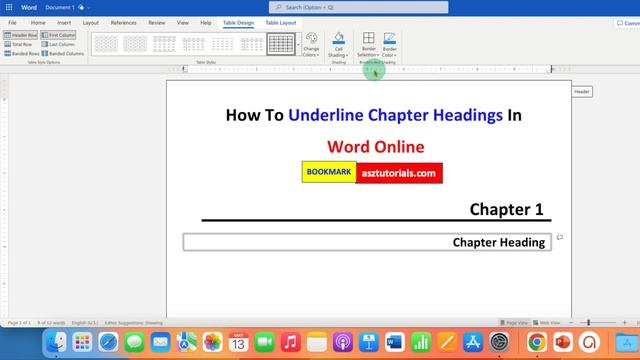Open the Review tab
The height and width of the screenshot is (360, 640).
pos(157,23)
